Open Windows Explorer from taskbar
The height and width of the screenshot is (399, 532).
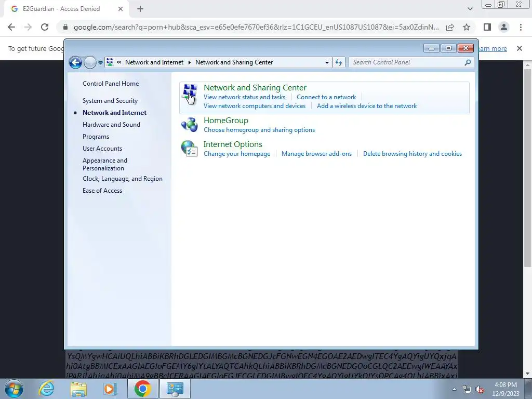click(x=78, y=389)
